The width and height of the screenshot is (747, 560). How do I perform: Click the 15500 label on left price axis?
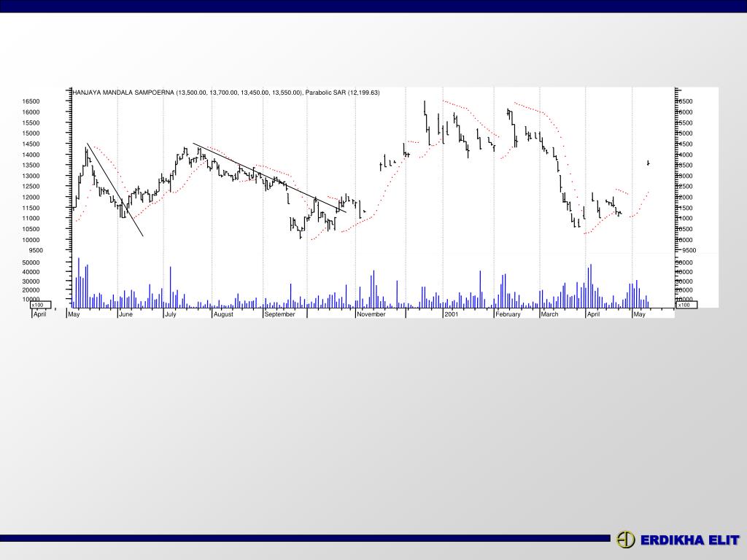click(x=31, y=122)
